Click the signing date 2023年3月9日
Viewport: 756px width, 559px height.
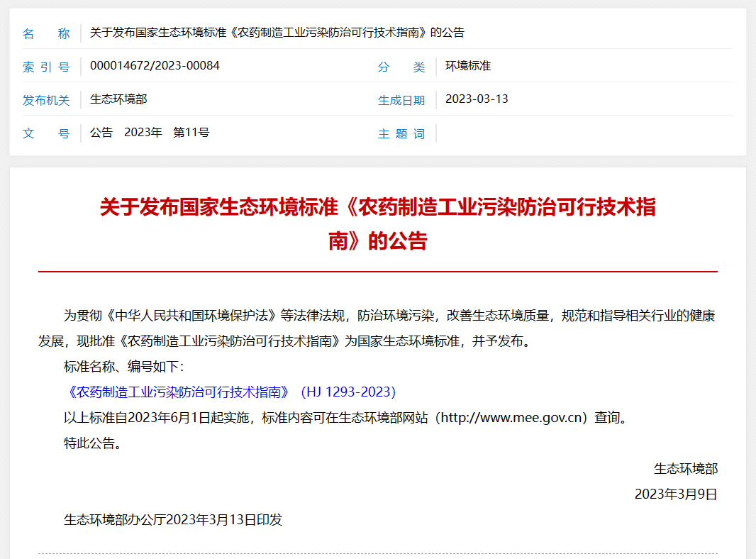pyautogui.click(x=676, y=494)
